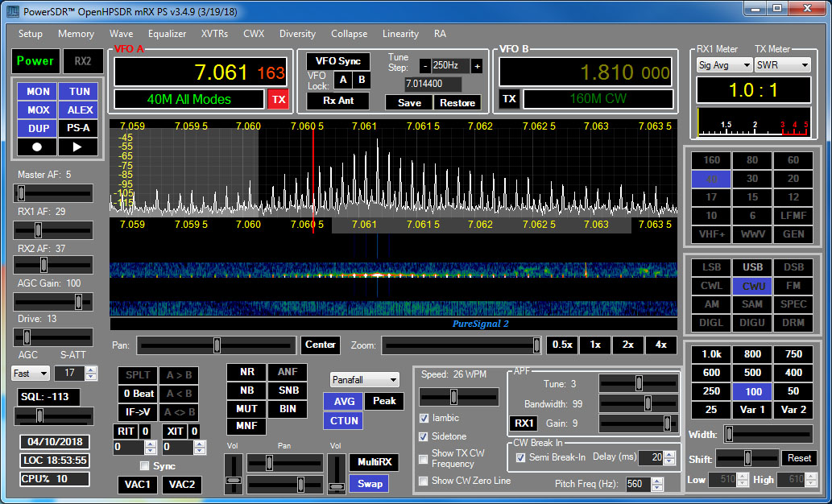Toggle the MON monitor button
Image resolution: width=832 pixels, height=504 pixels.
click(38, 92)
